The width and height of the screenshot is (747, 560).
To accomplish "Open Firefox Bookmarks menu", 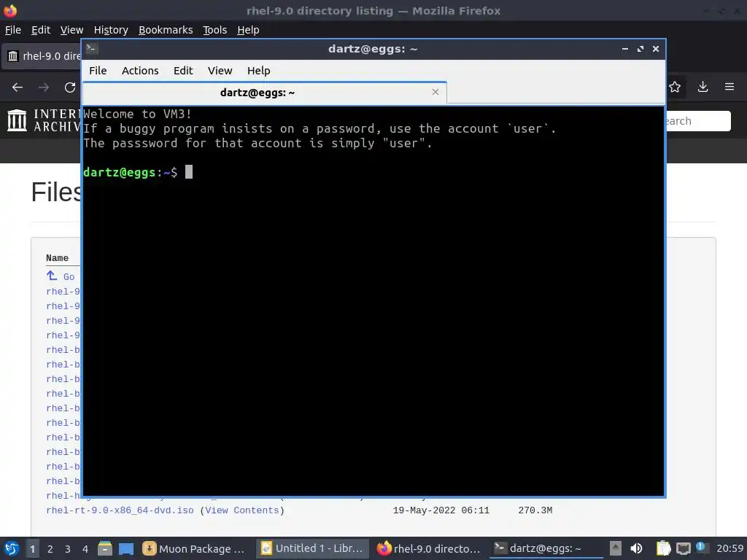I will click(x=166, y=30).
